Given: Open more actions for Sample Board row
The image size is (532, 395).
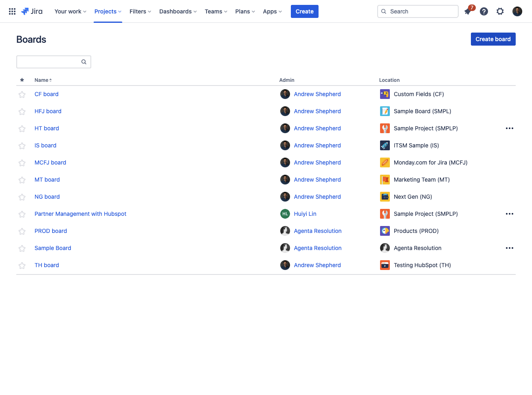Looking at the screenshot, I should 510,248.
